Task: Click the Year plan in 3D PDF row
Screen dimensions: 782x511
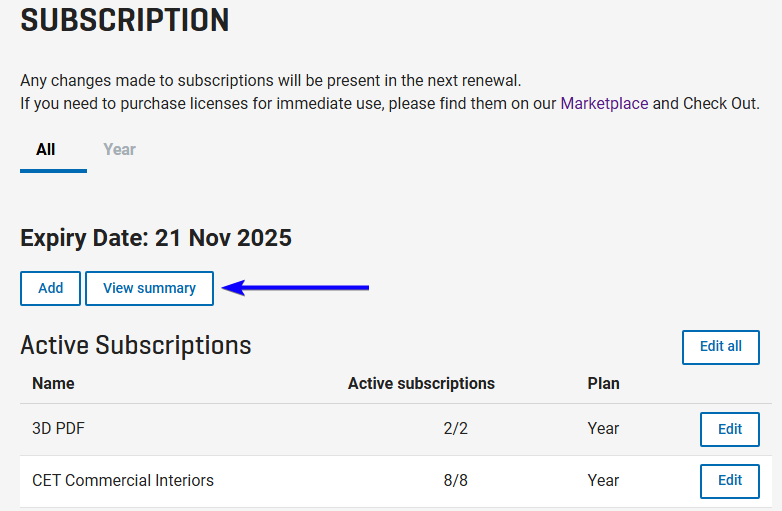Action: [603, 429]
